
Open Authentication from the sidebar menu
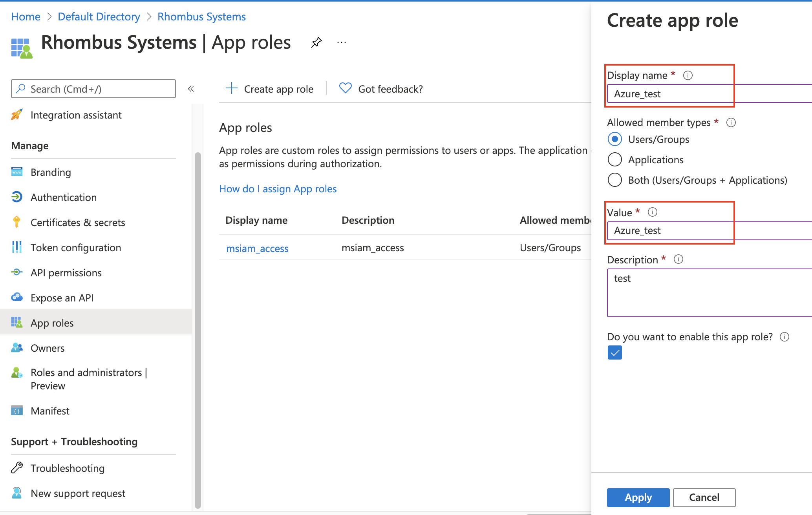(x=64, y=197)
